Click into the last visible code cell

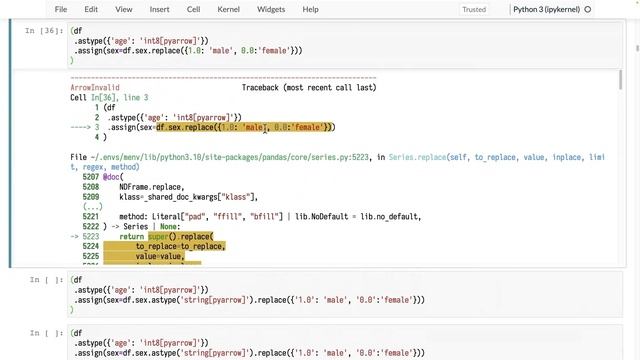(x=345, y=342)
